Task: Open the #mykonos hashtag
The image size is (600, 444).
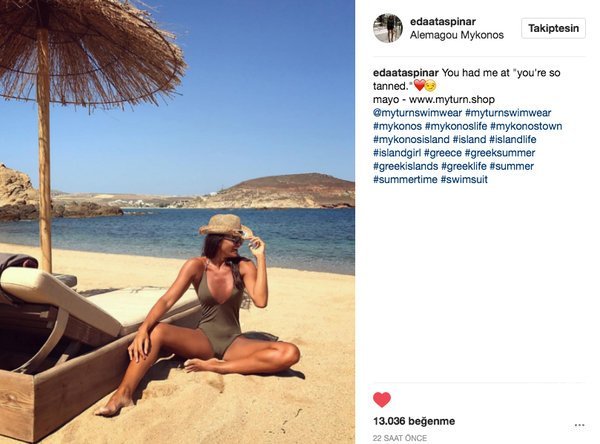Action: [x=397, y=126]
